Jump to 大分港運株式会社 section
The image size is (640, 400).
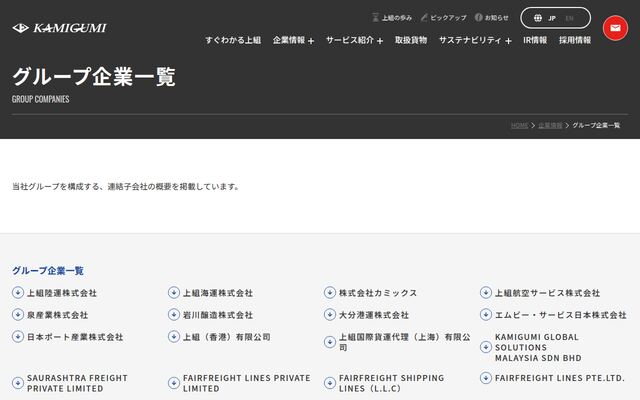pyautogui.click(x=374, y=315)
